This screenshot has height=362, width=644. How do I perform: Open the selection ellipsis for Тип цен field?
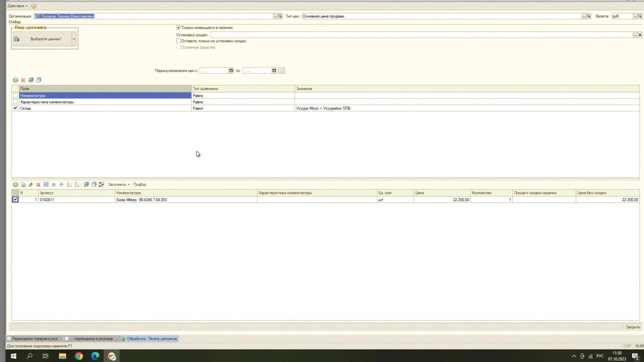(x=584, y=16)
